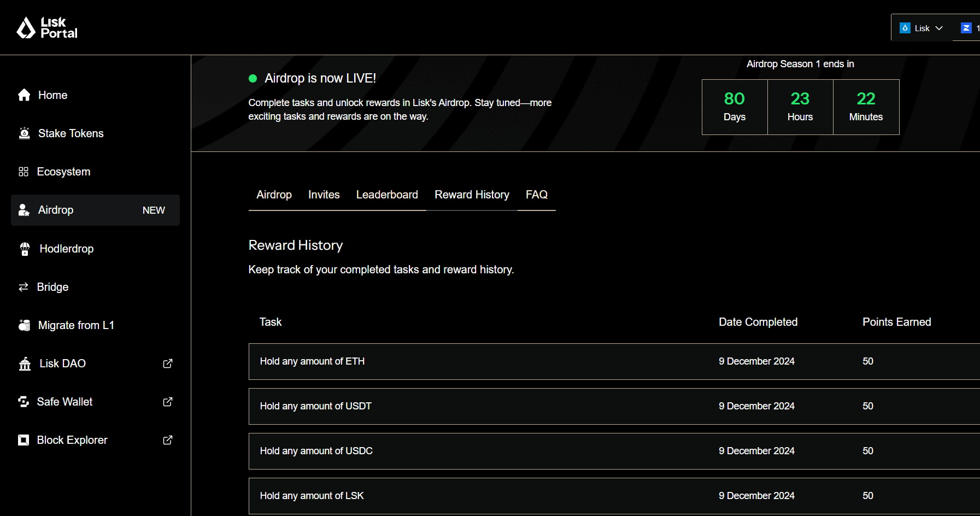Image resolution: width=980 pixels, height=516 pixels.
Task: Open Block Explorer external link icon
Action: click(x=168, y=440)
